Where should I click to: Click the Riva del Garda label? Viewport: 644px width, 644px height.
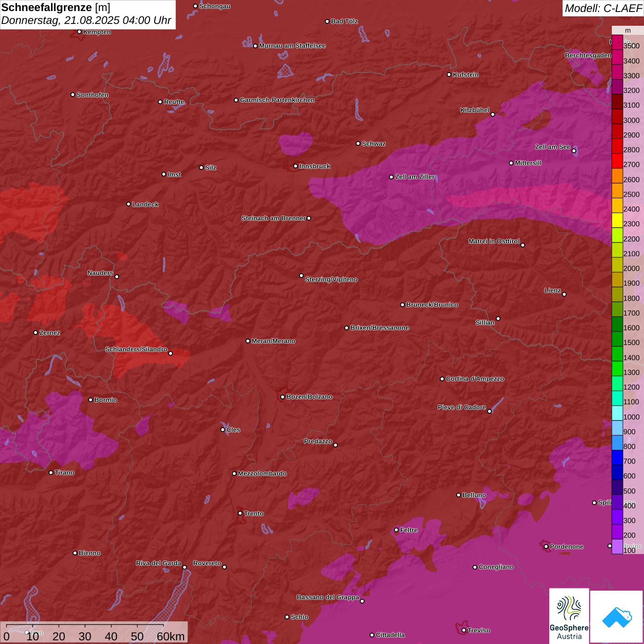158,563
